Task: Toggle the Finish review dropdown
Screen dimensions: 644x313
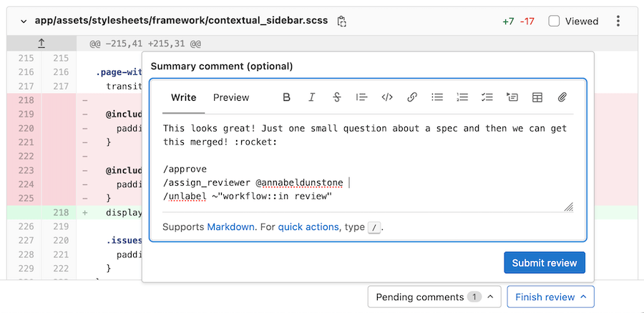Action: [x=550, y=297]
